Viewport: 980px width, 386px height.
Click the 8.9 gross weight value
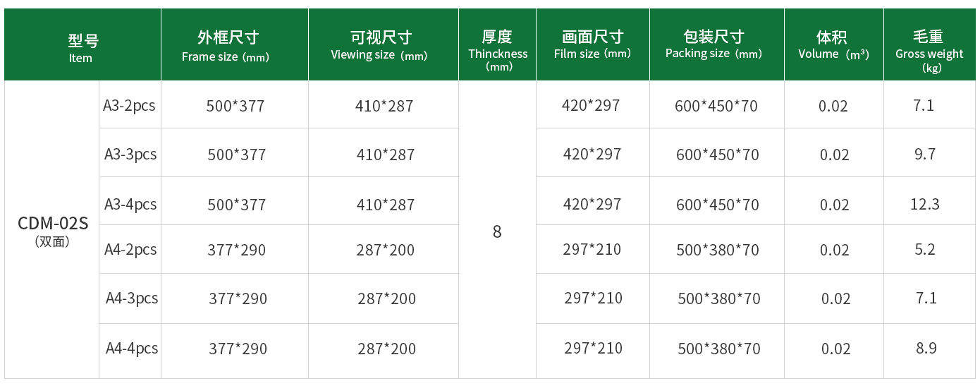[x=926, y=347]
